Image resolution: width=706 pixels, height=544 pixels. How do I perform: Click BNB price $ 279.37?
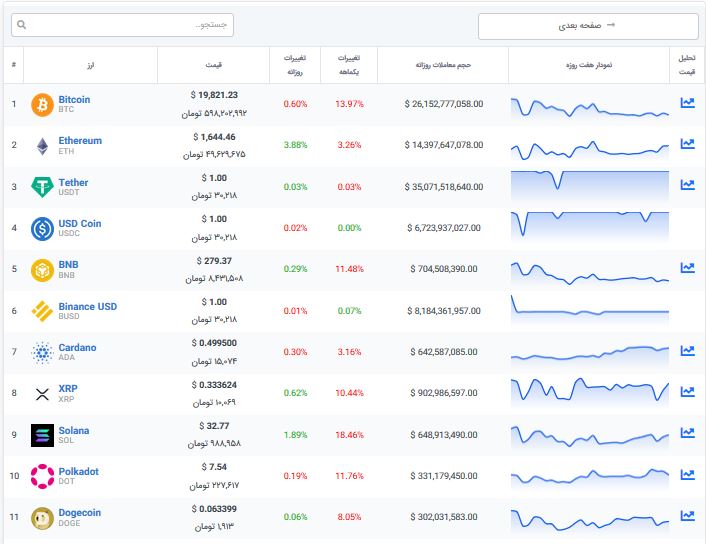click(x=214, y=261)
